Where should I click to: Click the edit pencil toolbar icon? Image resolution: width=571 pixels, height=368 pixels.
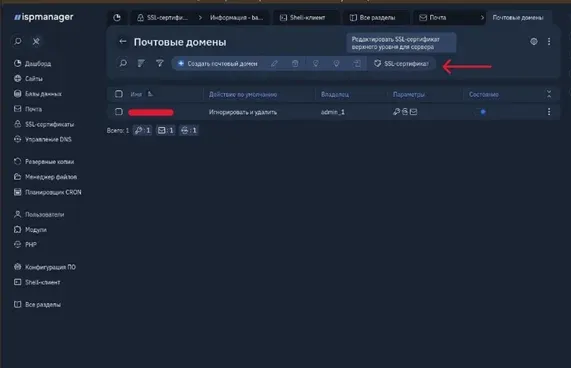point(274,63)
